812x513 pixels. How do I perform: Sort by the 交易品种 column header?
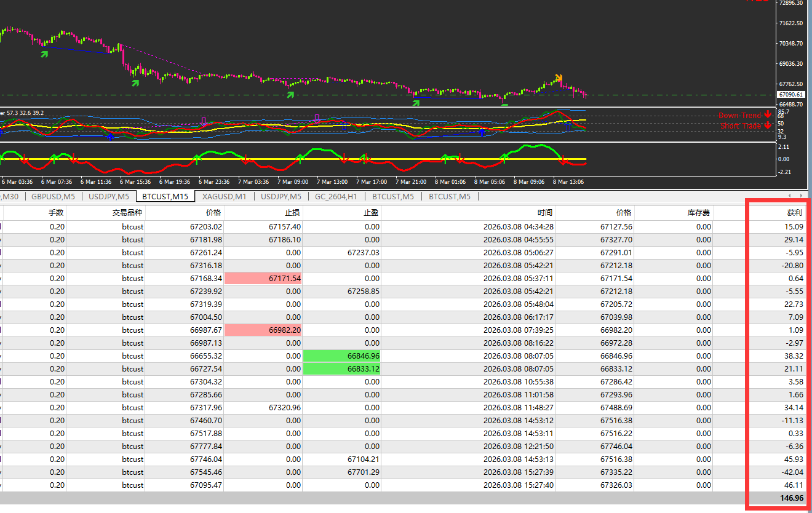click(x=128, y=213)
